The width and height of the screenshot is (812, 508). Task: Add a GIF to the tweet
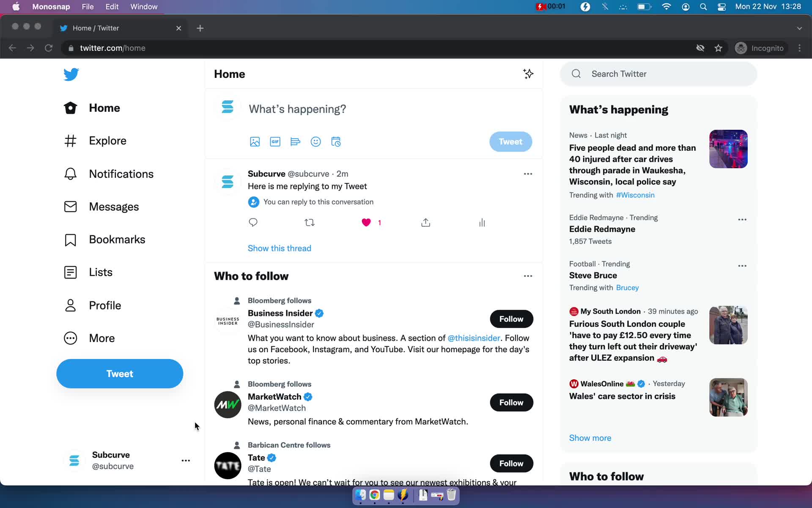coord(275,142)
